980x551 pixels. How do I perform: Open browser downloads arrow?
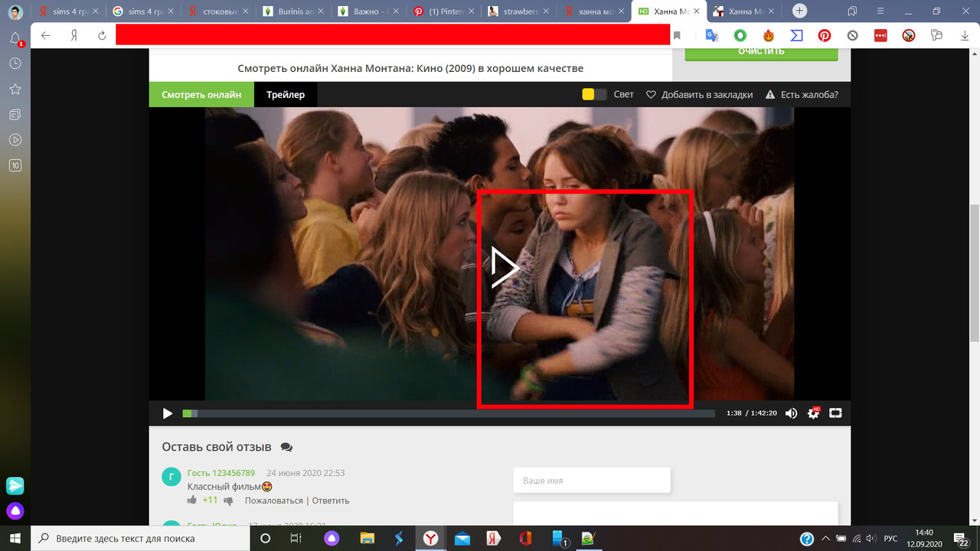tap(964, 35)
